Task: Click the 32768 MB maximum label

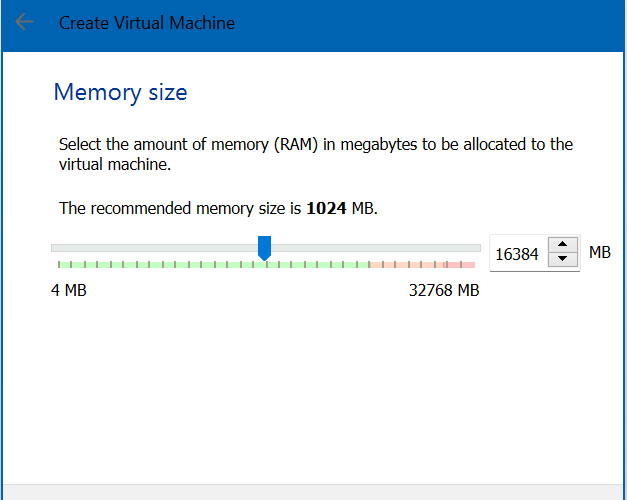Action: [x=443, y=291]
